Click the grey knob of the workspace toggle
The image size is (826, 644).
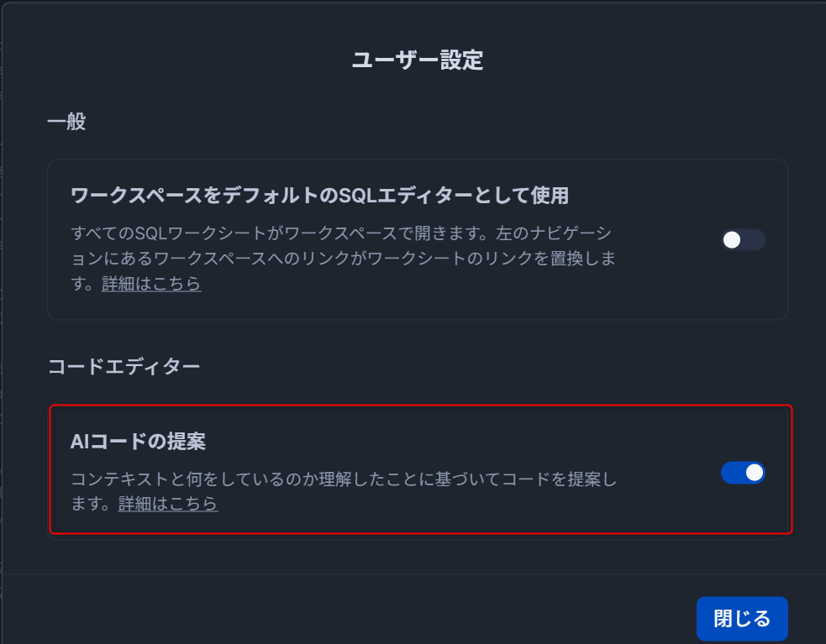(x=732, y=240)
